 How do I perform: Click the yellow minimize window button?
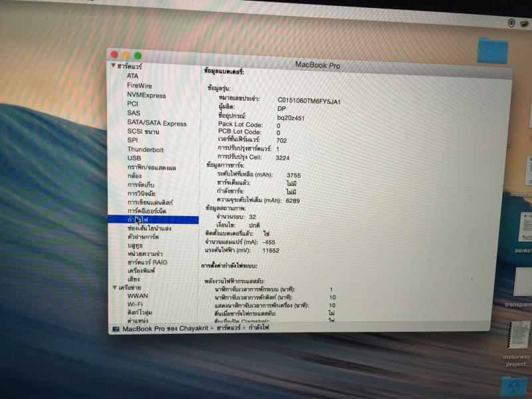point(126,55)
